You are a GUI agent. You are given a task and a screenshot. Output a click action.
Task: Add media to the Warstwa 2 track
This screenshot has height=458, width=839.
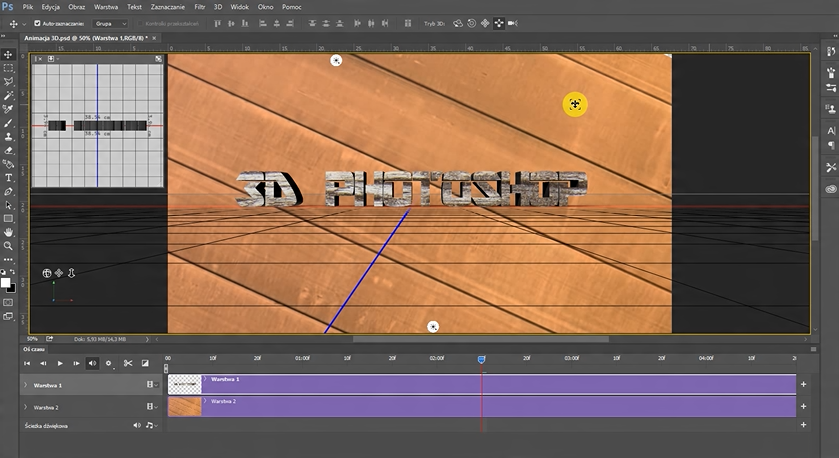(x=803, y=406)
